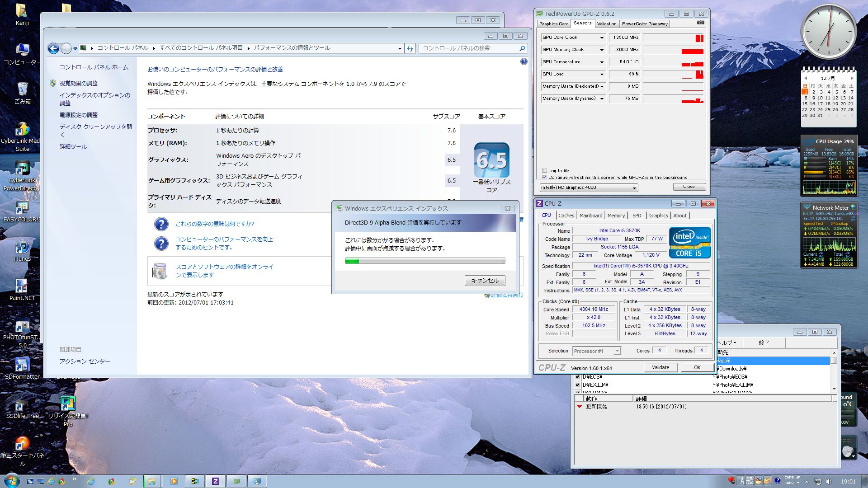This screenshot has width=868, height=488.
Task: Switch to the Mainboard tab in CPU-Z
Action: pos(590,216)
